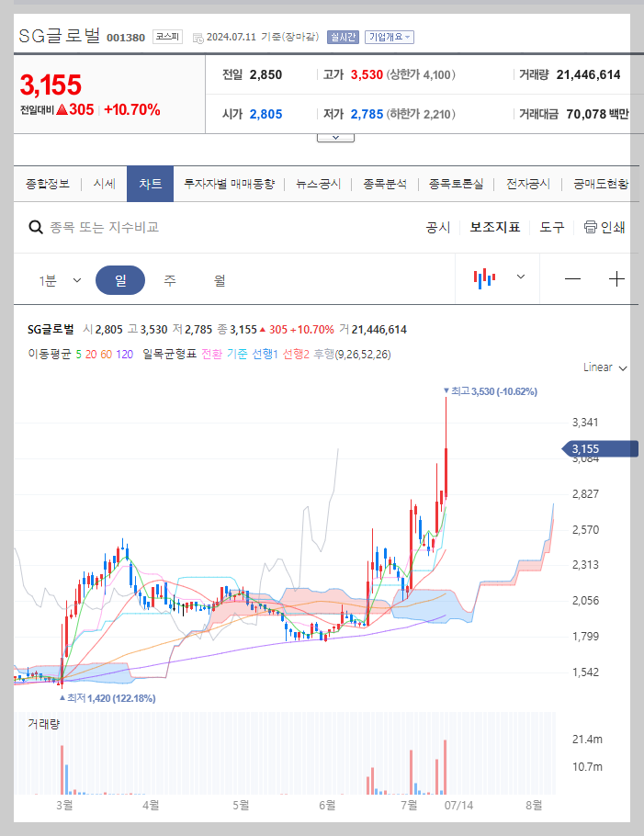
Task: Click the 전일 2,850 value
Action: tap(266, 74)
